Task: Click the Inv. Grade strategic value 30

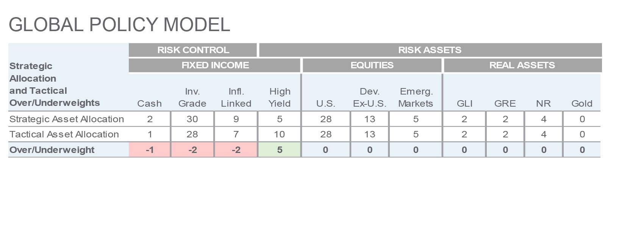Action: click(192, 119)
